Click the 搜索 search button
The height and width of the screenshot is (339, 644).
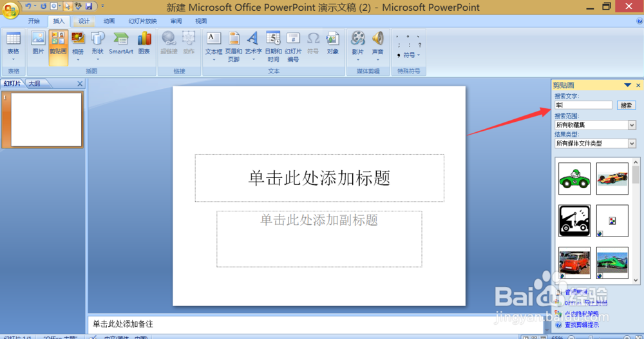(x=627, y=106)
